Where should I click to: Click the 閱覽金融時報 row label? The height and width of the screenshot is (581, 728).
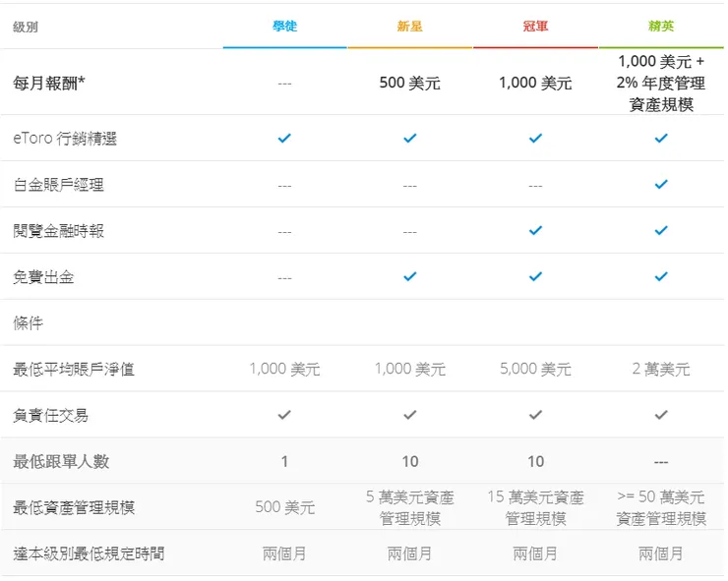58,231
